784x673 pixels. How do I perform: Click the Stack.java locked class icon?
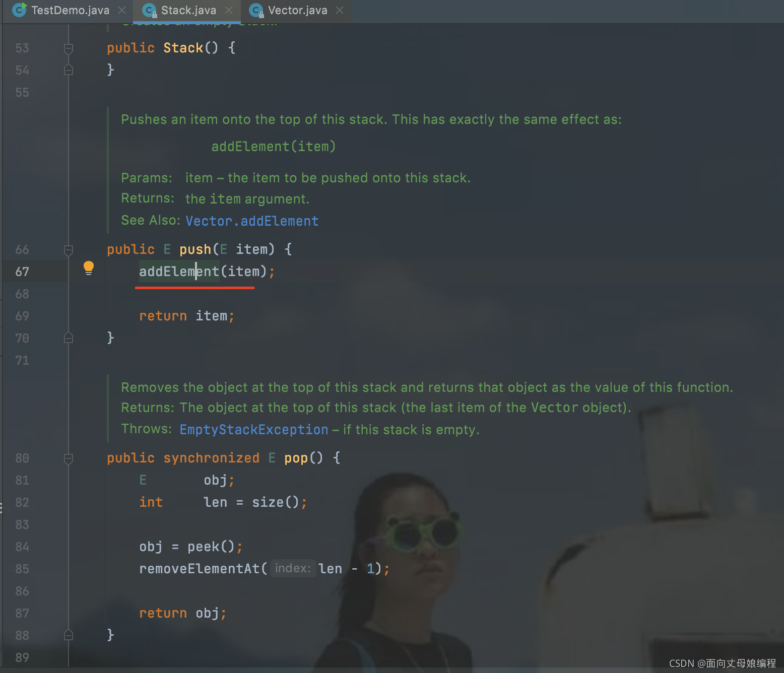[x=150, y=10]
